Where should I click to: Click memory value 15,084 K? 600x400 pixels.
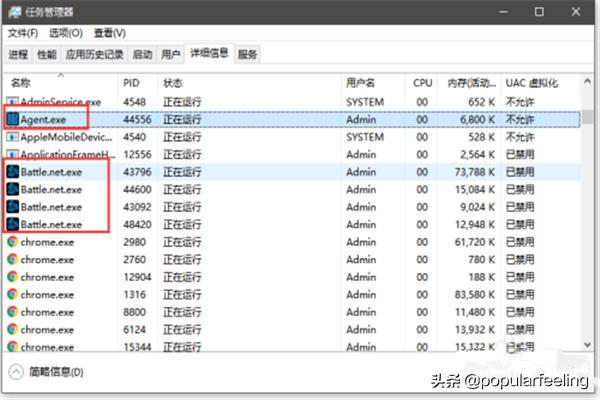(475, 189)
